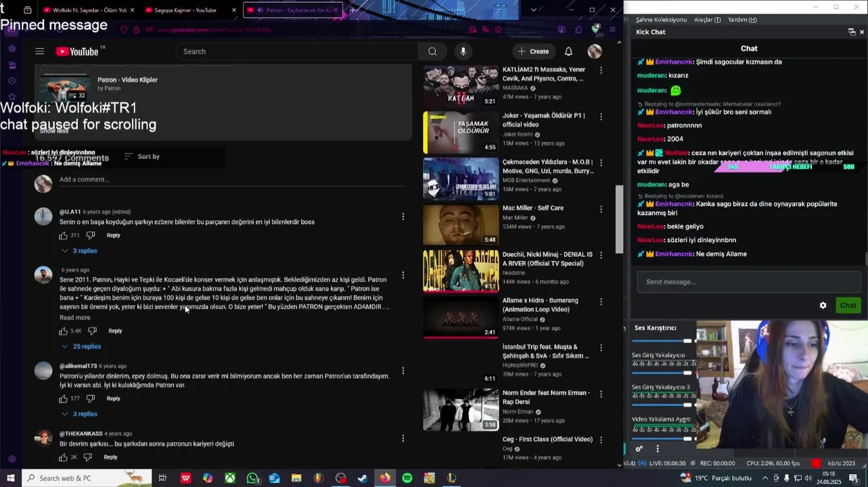868x487 pixels.
Task: Show hidden system tray icons
Action: pos(764,478)
